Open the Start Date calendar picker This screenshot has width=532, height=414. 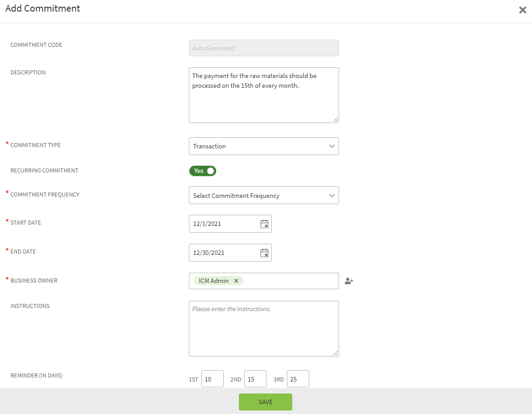point(264,224)
